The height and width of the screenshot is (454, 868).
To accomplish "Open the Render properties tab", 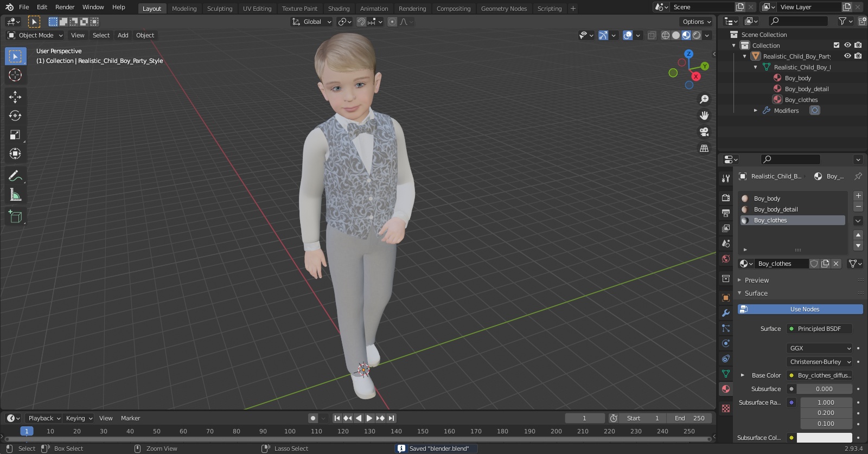I will click(x=726, y=198).
